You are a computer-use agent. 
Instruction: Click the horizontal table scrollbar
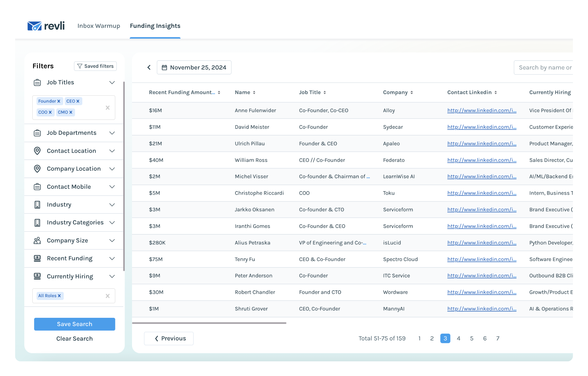tap(209, 323)
